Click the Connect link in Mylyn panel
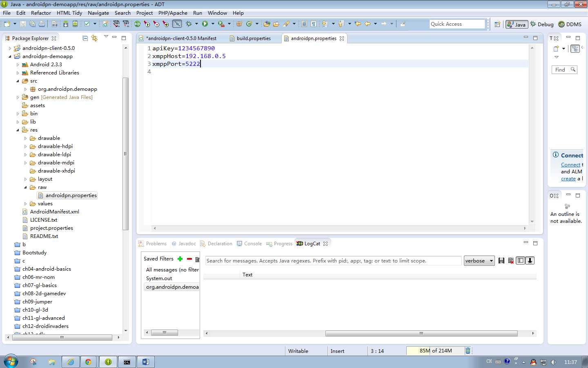 pos(570,165)
